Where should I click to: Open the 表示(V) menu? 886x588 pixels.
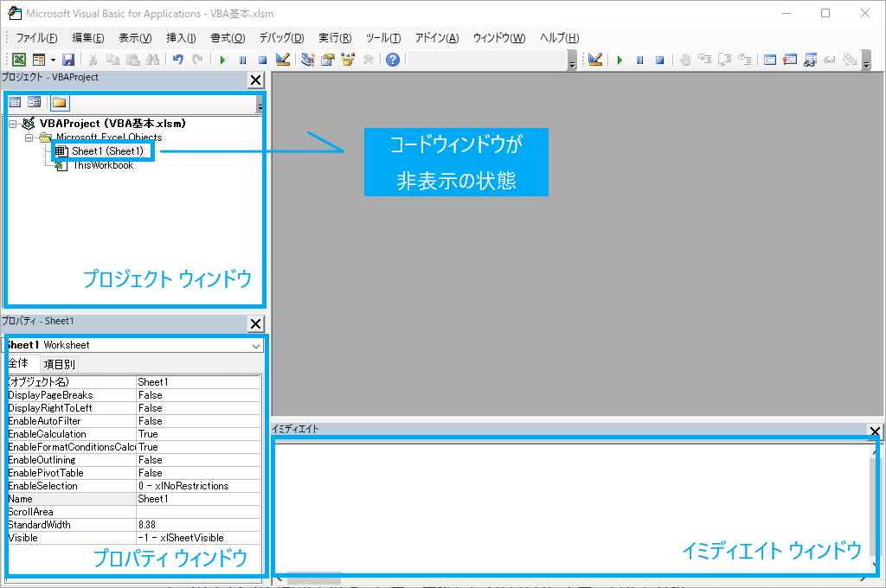click(x=135, y=38)
